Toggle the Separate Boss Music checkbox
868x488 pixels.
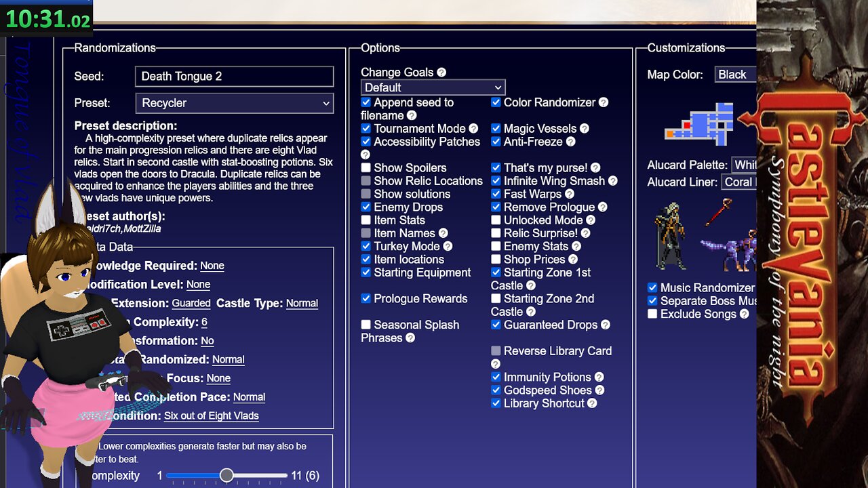point(652,301)
